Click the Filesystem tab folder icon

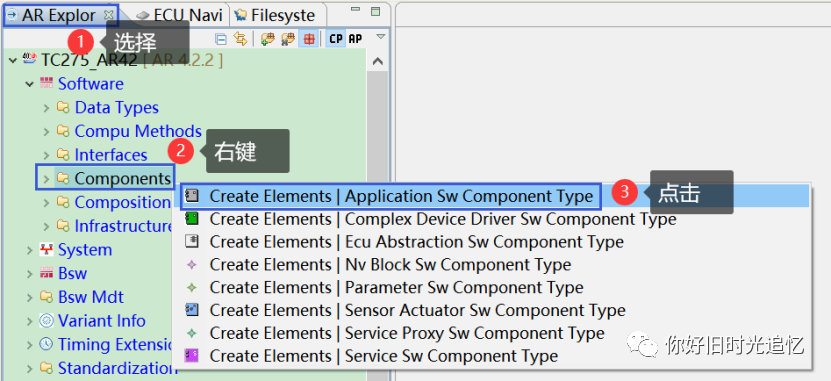[x=241, y=15]
